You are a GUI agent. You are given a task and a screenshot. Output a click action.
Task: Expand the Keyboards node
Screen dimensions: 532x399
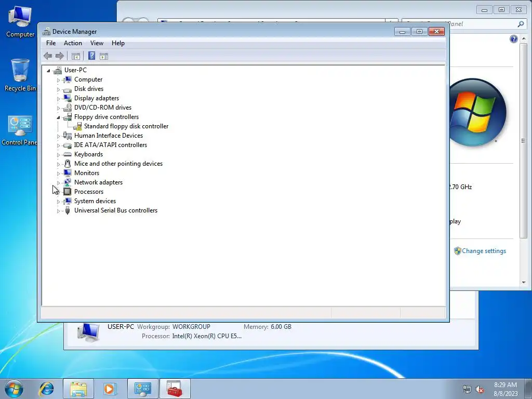[58, 155]
